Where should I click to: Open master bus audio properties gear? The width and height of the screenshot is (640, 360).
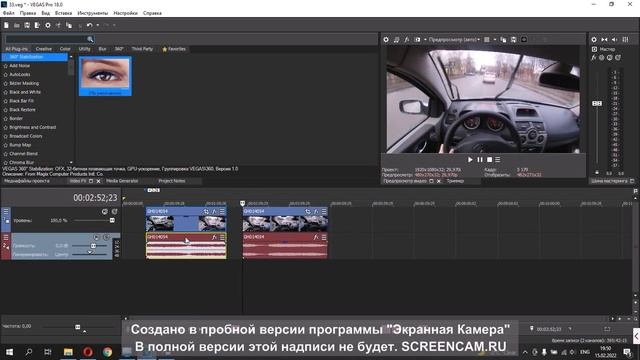594,40
